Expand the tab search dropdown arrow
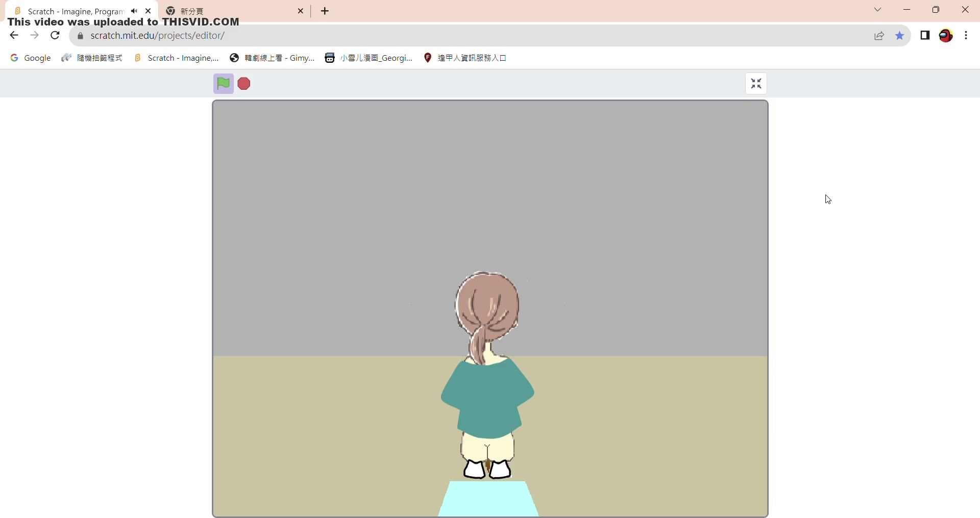Viewport: 980px width, 518px height. point(878,10)
